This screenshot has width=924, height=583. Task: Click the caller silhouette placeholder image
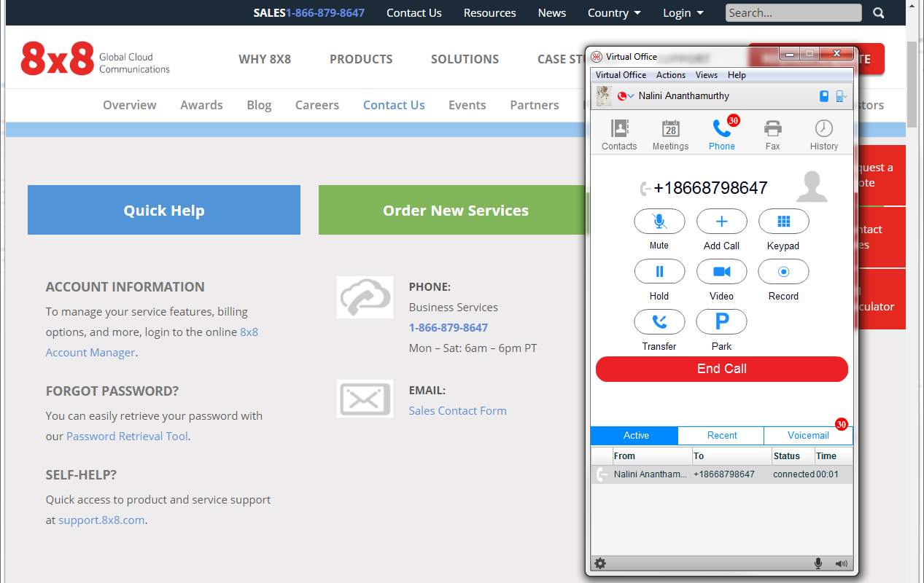pos(812,187)
